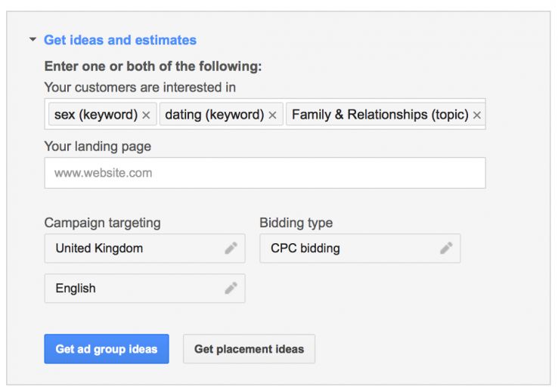Click the Get ideas and estimates heading
Viewport: 558px width, 392px height.
point(119,40)
